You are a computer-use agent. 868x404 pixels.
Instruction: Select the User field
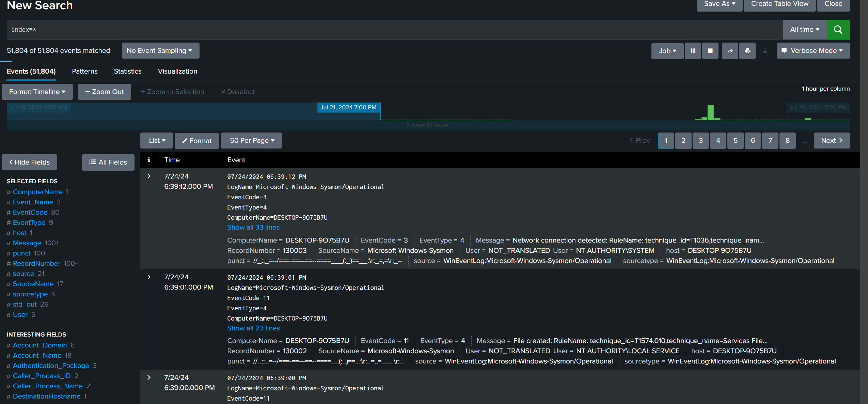(x=20, y=314)
